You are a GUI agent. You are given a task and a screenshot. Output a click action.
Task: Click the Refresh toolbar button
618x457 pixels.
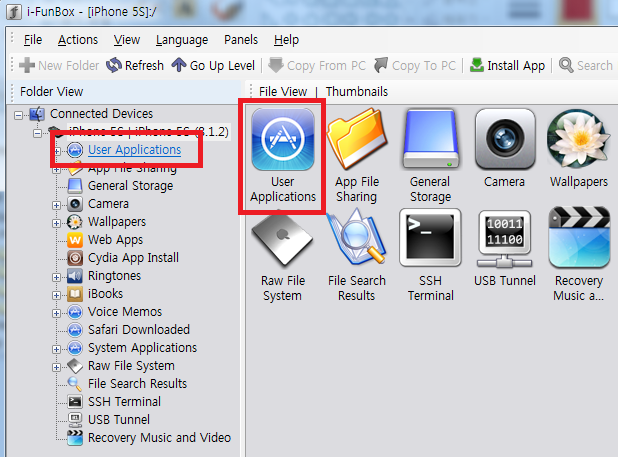tap(135, 65)
